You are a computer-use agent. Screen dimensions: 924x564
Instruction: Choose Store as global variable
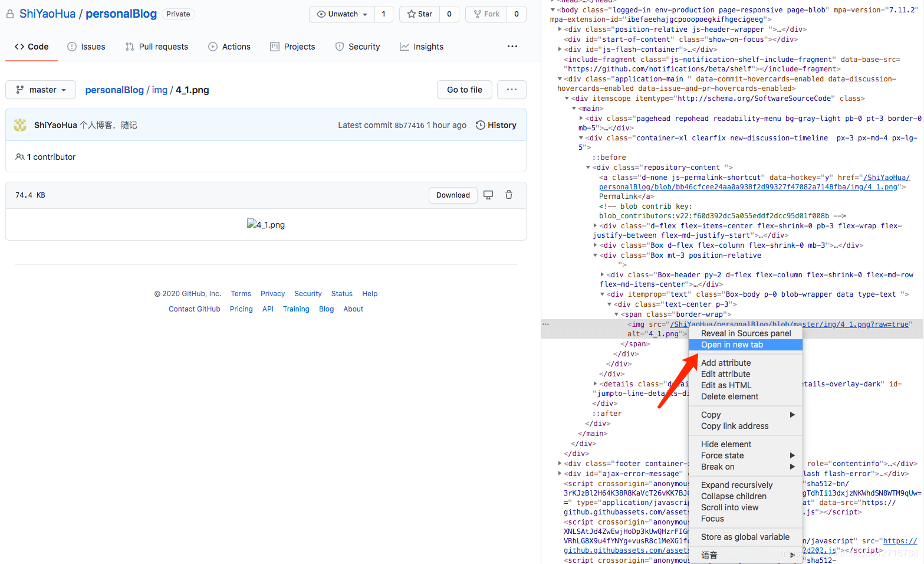(x=745, y=537)
